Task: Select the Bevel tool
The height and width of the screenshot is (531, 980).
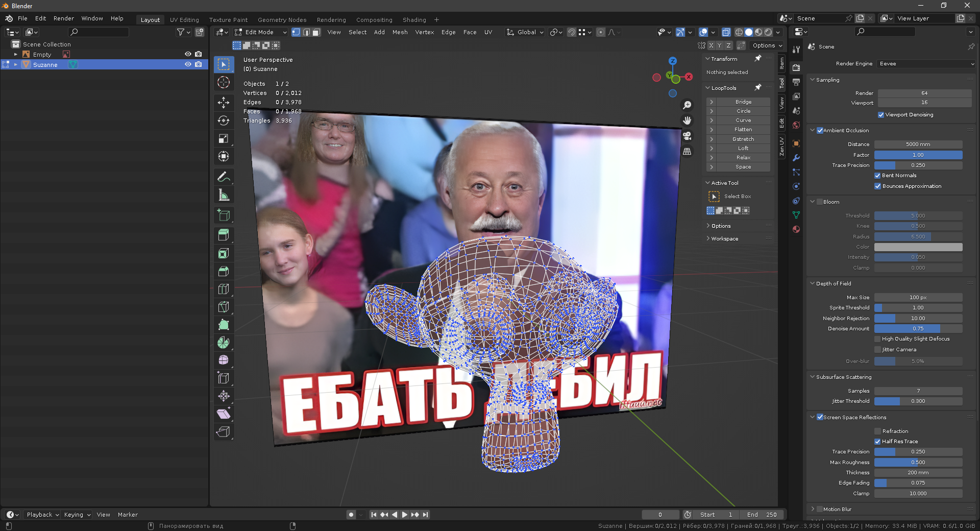Action: (224, 271)
